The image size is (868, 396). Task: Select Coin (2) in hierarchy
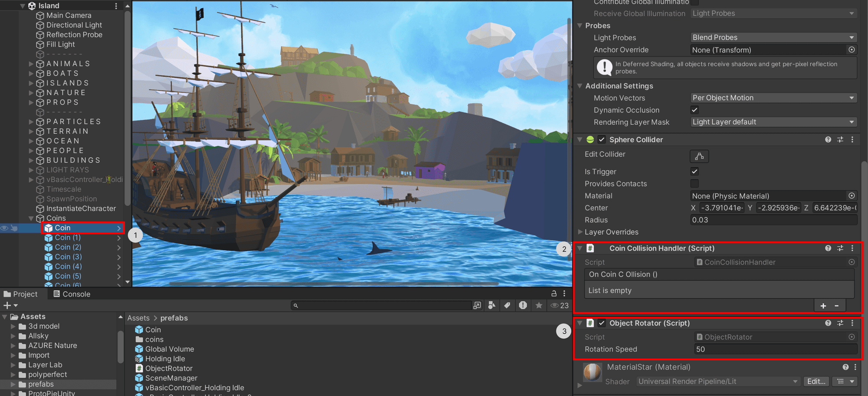[x=68, y=247]
